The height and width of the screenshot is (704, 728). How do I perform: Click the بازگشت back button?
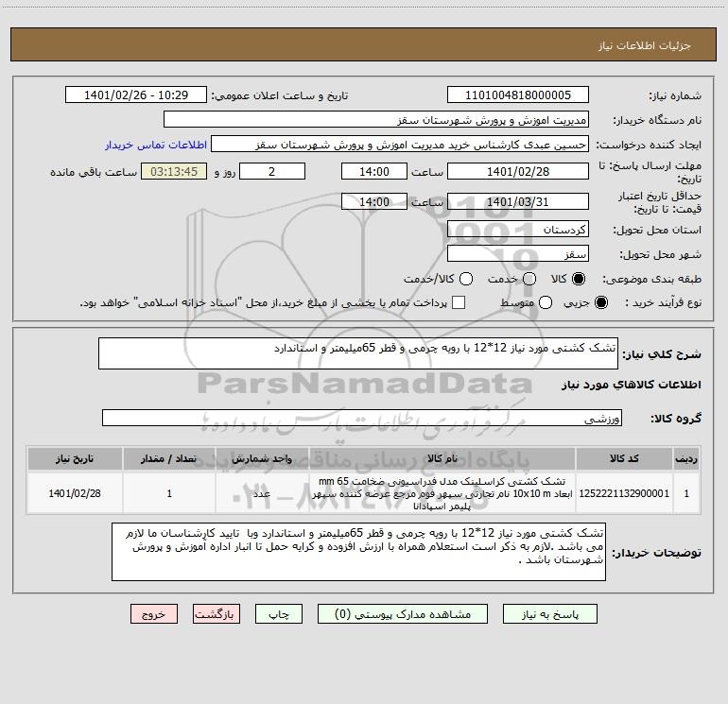click(217, 614)
